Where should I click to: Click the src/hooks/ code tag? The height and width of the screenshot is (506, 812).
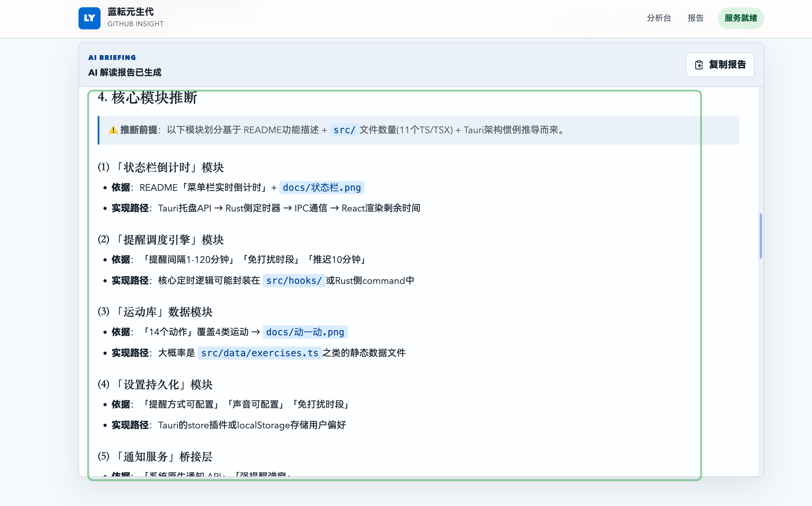pyautogui.click(x=294, y=280)
